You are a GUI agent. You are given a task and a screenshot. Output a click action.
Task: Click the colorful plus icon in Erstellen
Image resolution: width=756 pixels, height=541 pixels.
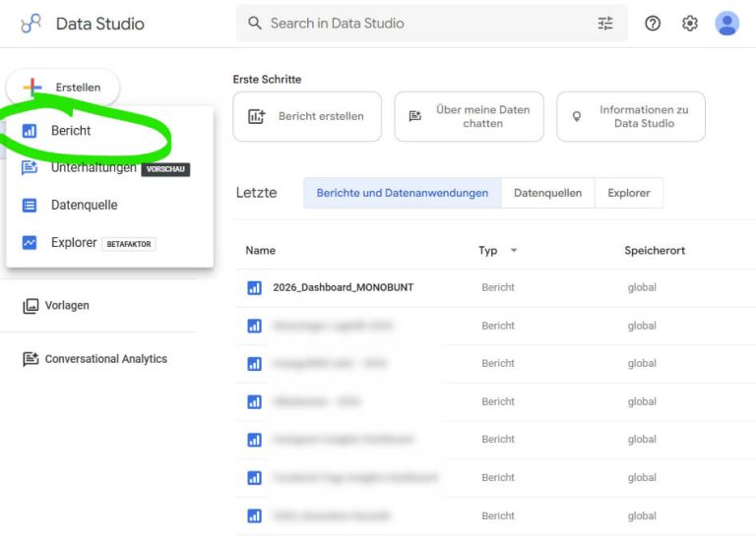(32, 88)
